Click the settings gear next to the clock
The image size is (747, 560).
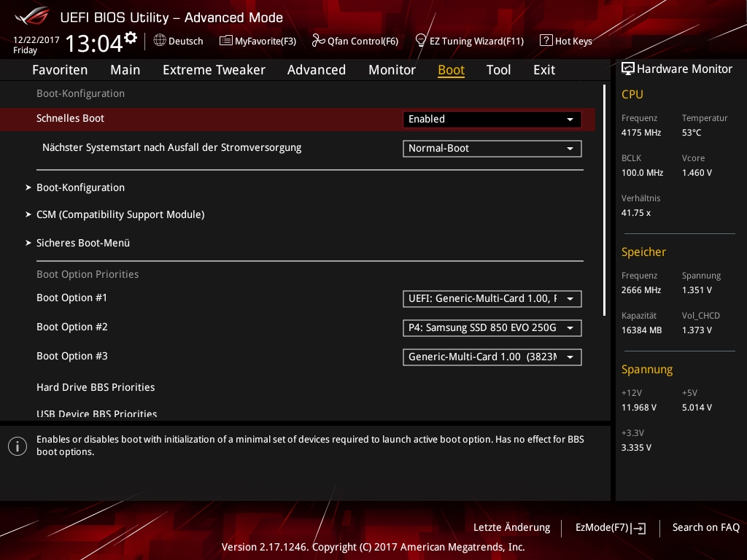(131, 37)
